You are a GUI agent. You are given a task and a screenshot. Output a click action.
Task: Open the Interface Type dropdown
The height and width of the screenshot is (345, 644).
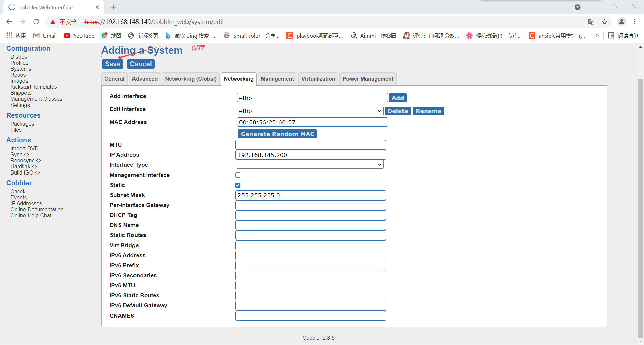click(x=310, y=164)
